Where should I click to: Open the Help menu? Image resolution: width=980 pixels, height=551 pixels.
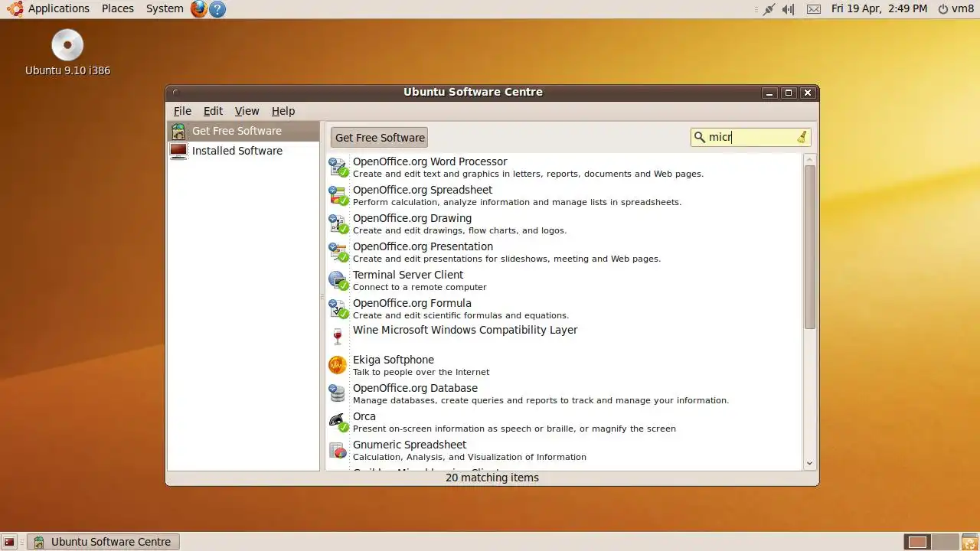283,111
